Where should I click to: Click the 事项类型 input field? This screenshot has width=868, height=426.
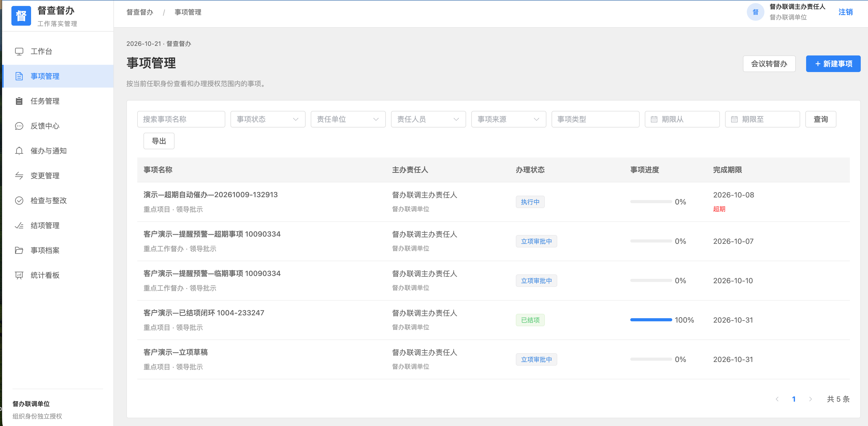click(x=595, y=119)
